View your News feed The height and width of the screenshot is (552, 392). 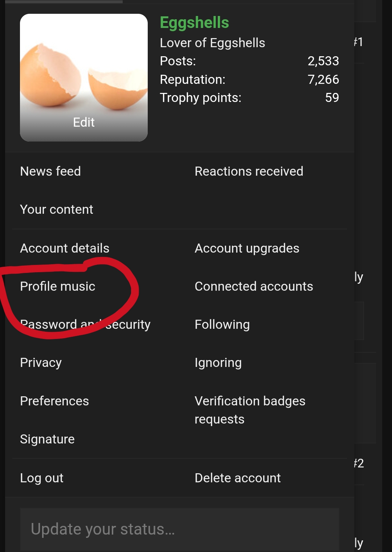tap(50, 171)
